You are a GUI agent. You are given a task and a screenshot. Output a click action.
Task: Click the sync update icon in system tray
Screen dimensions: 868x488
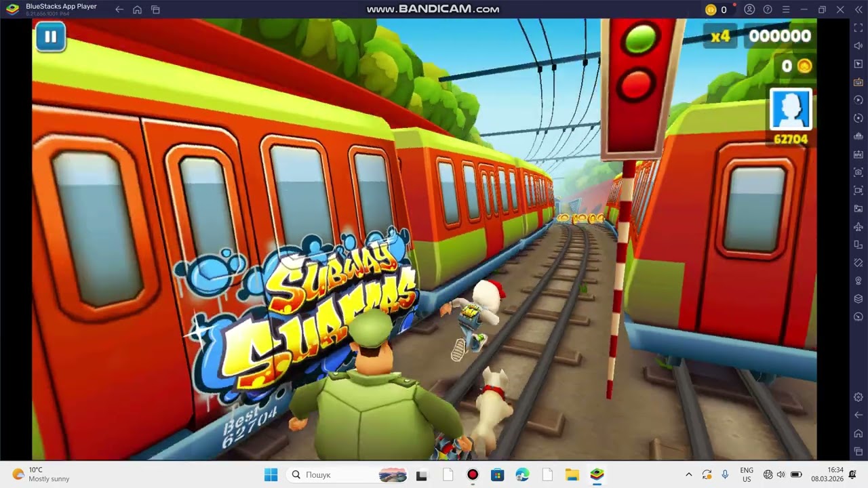click(707, 474)
